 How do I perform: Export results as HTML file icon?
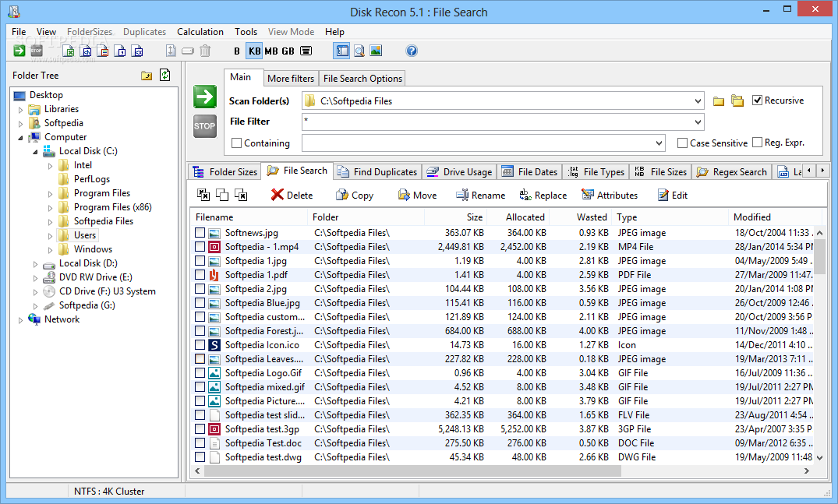coord(86,51)
